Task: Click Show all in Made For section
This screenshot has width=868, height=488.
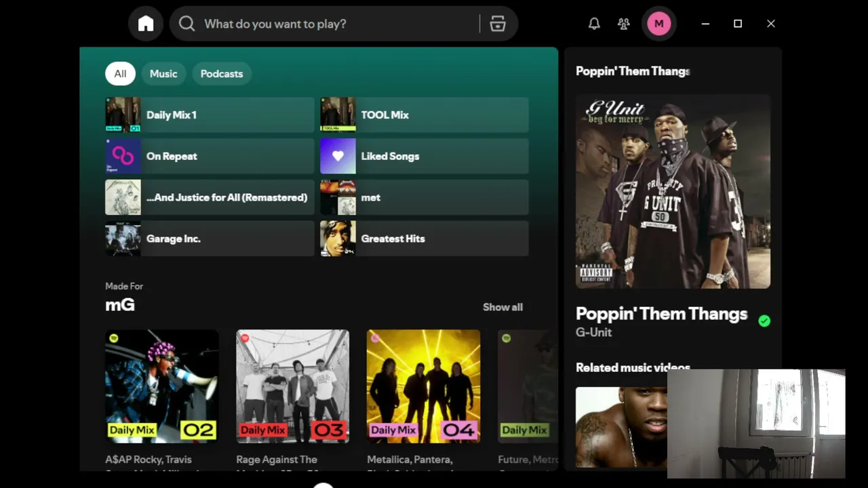Action: 502,307
